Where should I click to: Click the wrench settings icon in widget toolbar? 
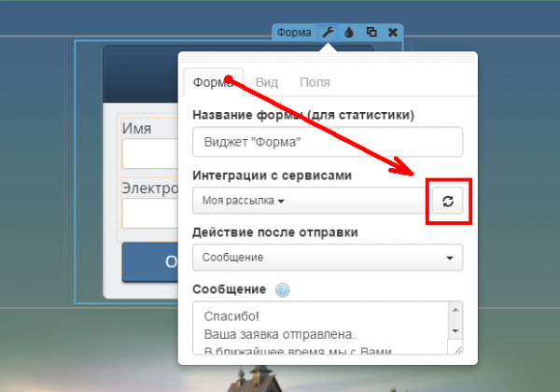pyautogui.click(x=328, y=32)
